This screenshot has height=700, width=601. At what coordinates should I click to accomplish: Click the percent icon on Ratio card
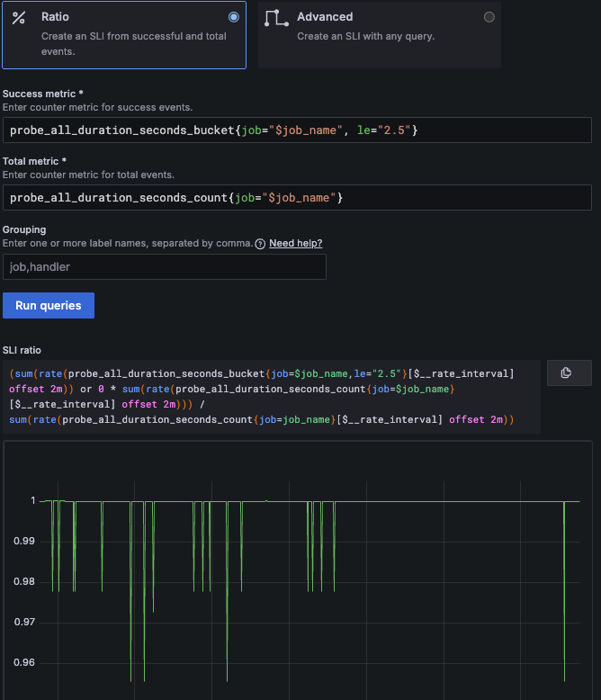pyautogui.click(x=19, y=18)
